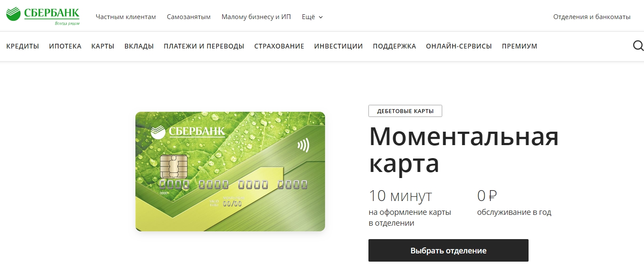The image size is (644, 269).
Task: Go to ПОДДЕРЖКА section
Action: coord(394,46)
